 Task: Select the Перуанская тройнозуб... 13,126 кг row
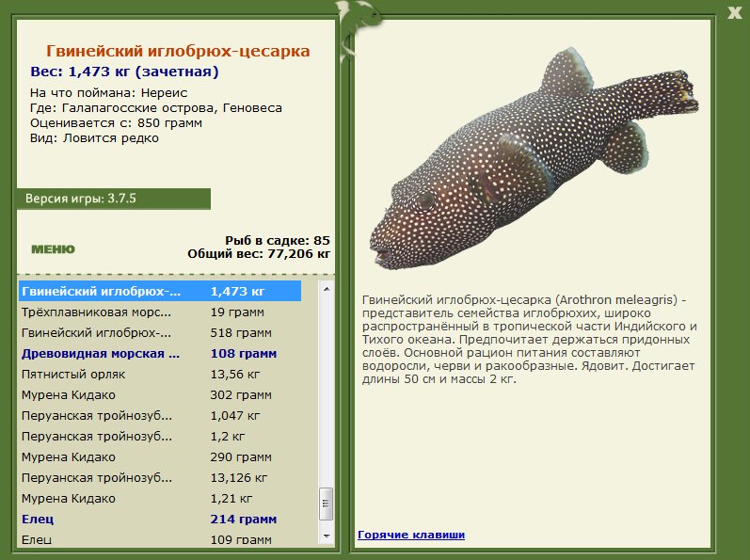[x=160, y=478]
